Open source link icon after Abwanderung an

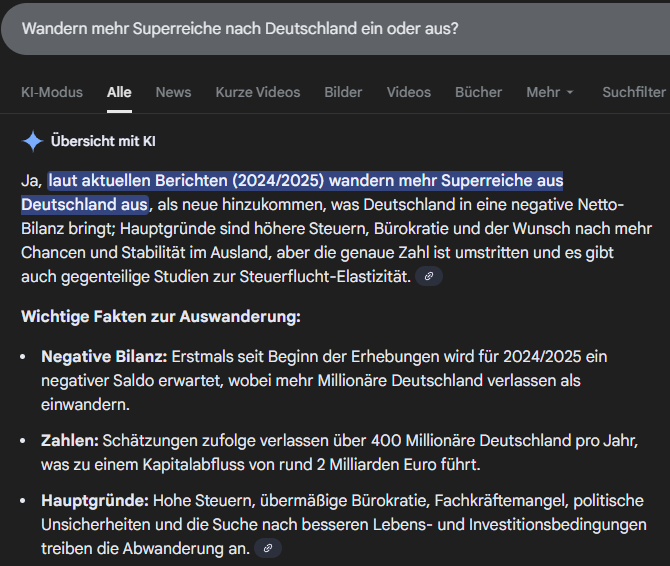point(268,548)
